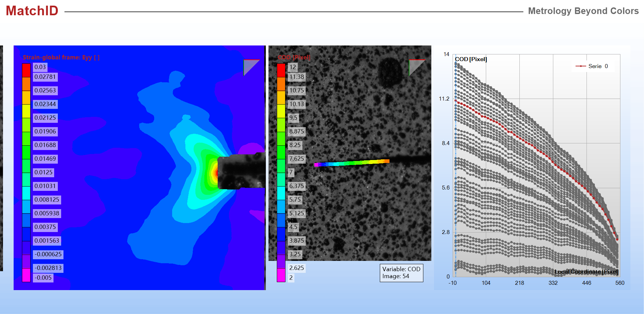Click COD legend value 3.875
The image size is (644, 314).
pyautogui.click(x=297, y=241)
